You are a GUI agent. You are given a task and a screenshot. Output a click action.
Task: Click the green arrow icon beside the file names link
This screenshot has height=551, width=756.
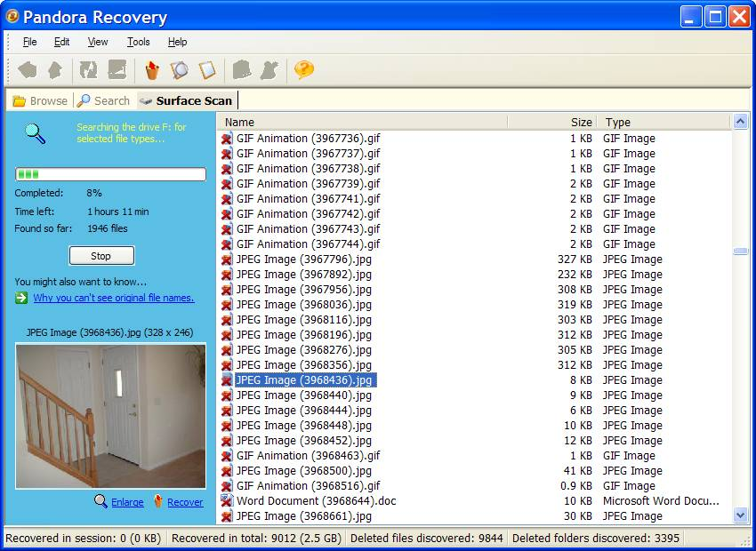[21, 298]
